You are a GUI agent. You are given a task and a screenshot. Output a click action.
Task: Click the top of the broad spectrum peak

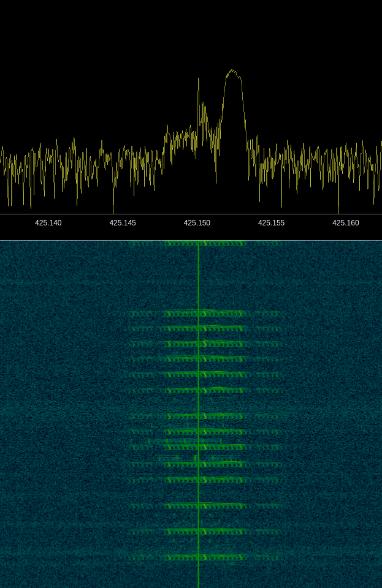tap(232, 72)
